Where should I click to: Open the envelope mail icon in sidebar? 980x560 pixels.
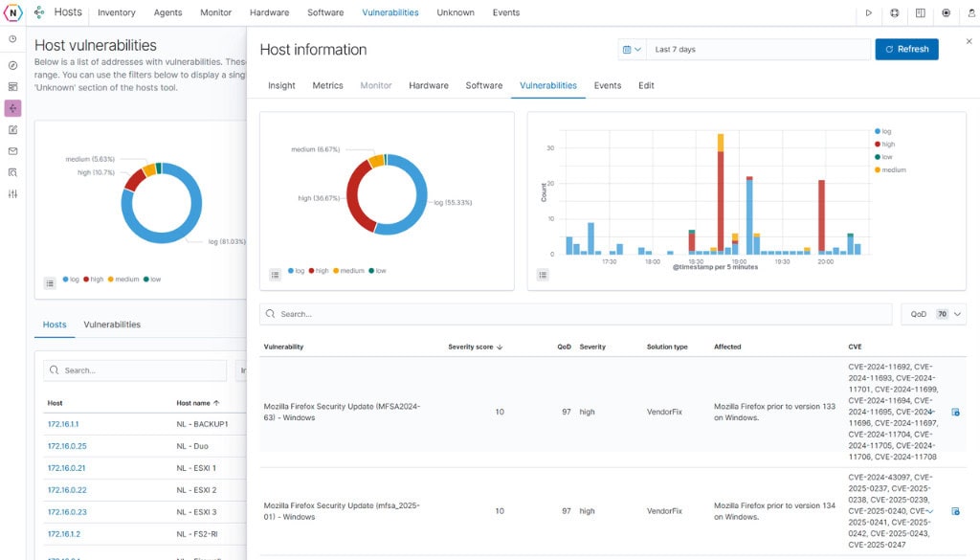click(x=12, y=151)
